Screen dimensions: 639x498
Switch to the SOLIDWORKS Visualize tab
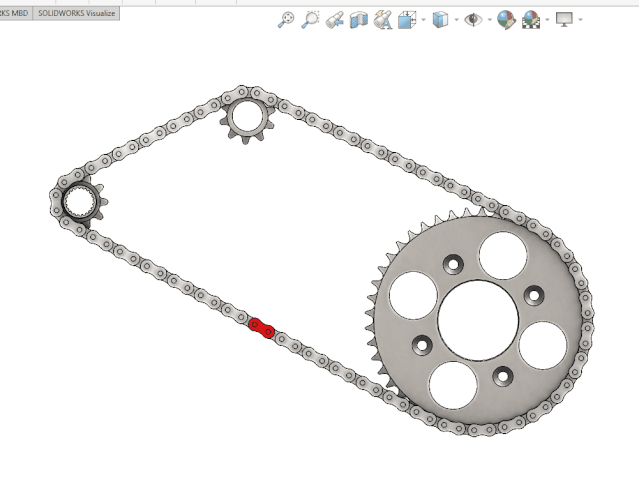[x=76, y=13]
